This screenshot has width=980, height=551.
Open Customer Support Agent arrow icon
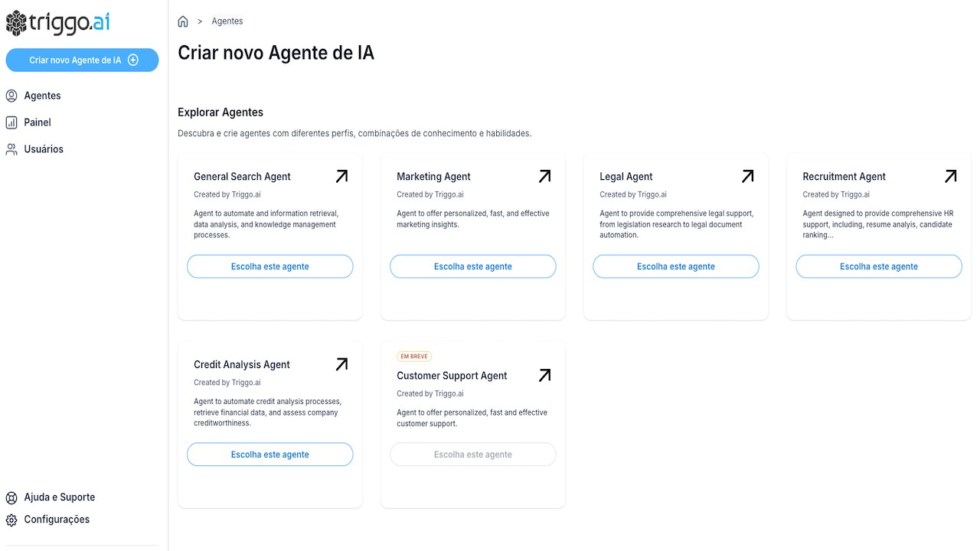544,375
